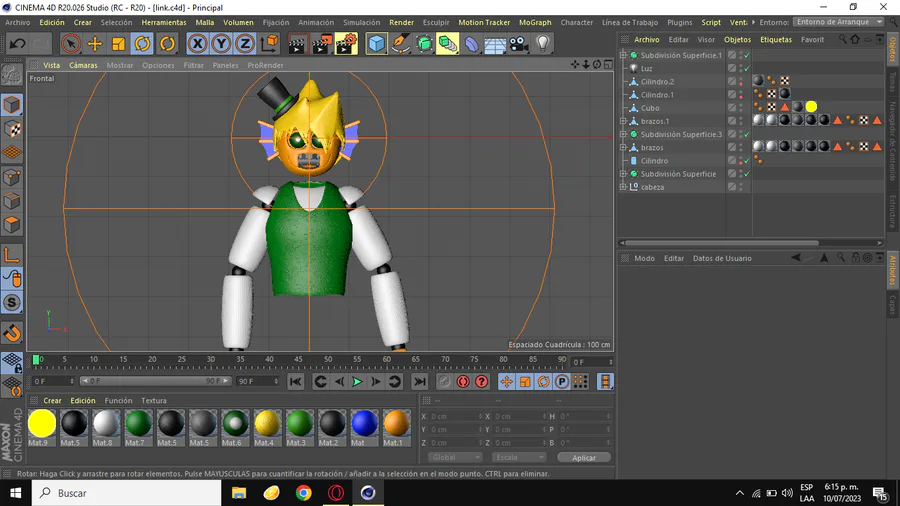Select the Rotate tool in toolbar
Viewport: 900px width, 506px height.
pos(142,44)
